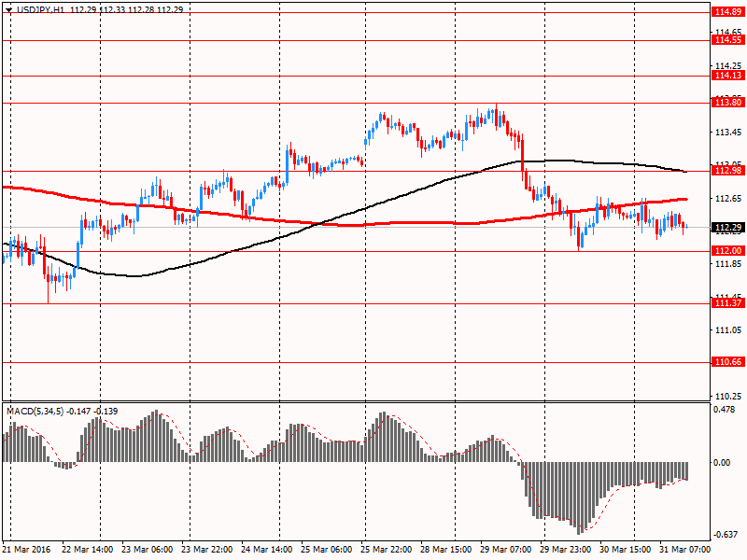Select the 29 Mar 07:00 time axis label
Screen dimensions: 747x560
(506, 549)
